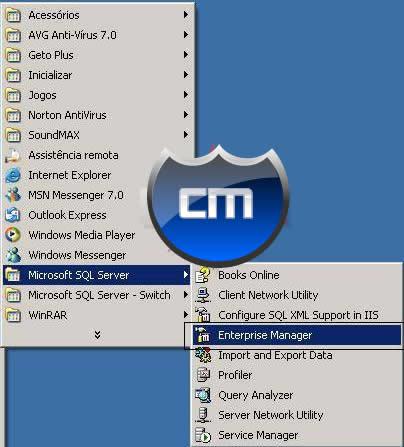Launch Enterprise Manager from the submenu
Image resolution: width=404 pixels, height=447 pixels.
[x=297, y=335]
